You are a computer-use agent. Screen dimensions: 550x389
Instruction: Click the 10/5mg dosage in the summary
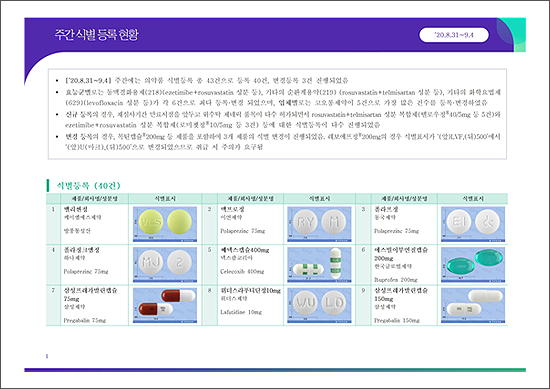(x=221, y=125)
